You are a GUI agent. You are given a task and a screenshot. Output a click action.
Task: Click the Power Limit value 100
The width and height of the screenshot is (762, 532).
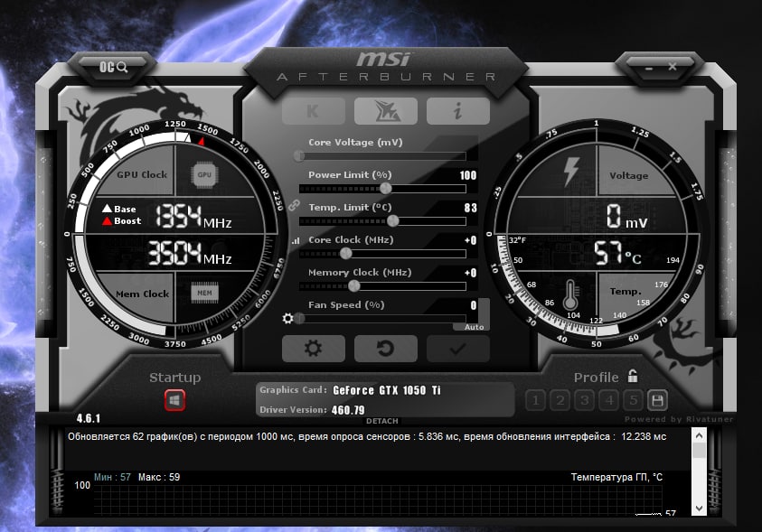point(468,175)
